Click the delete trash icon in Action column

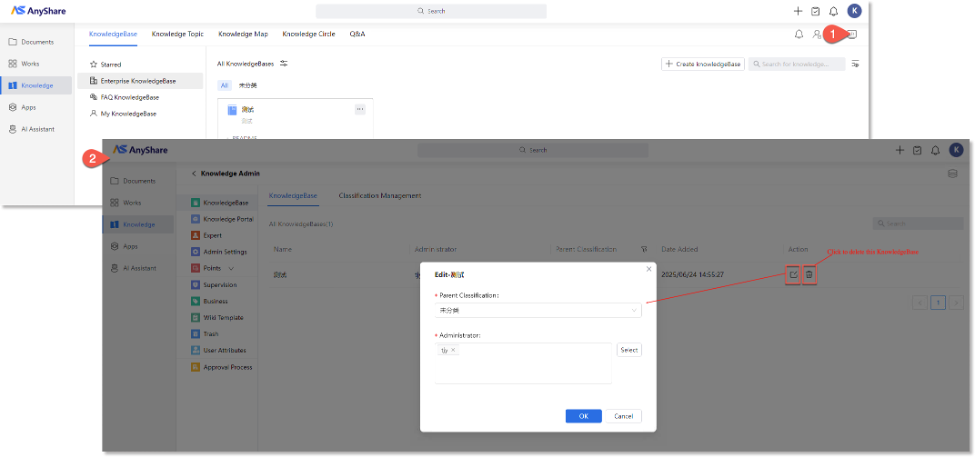click(809, 274)
